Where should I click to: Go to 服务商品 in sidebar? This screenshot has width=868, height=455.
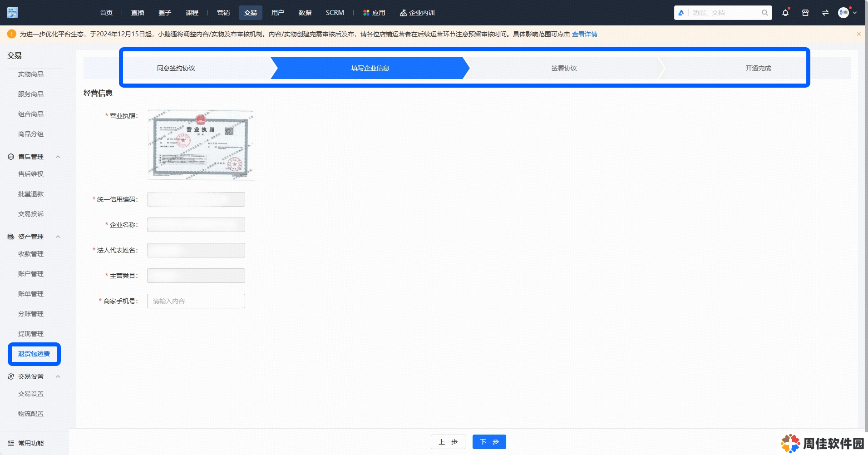[31, 94]
